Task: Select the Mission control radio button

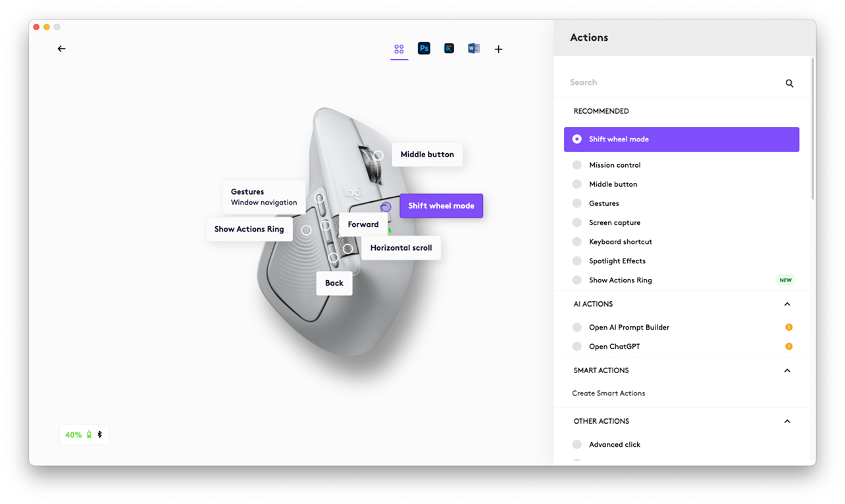Action: [x=576, y=164]
